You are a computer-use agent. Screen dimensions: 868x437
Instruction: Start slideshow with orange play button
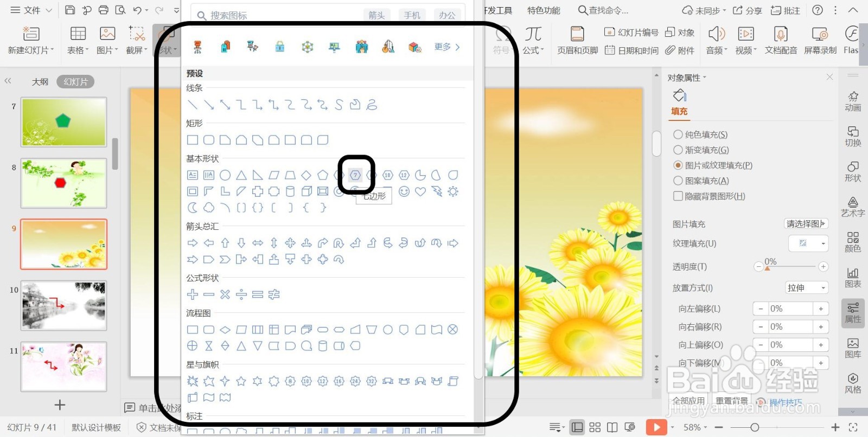(x=656, y=427)
